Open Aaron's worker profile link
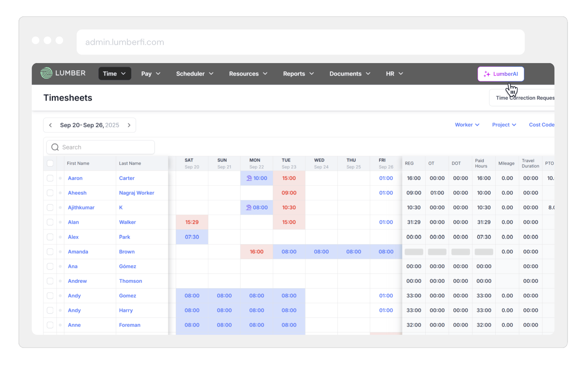Image resolution: width=588 pixels, height=369 pixels. tap(75, 178)
